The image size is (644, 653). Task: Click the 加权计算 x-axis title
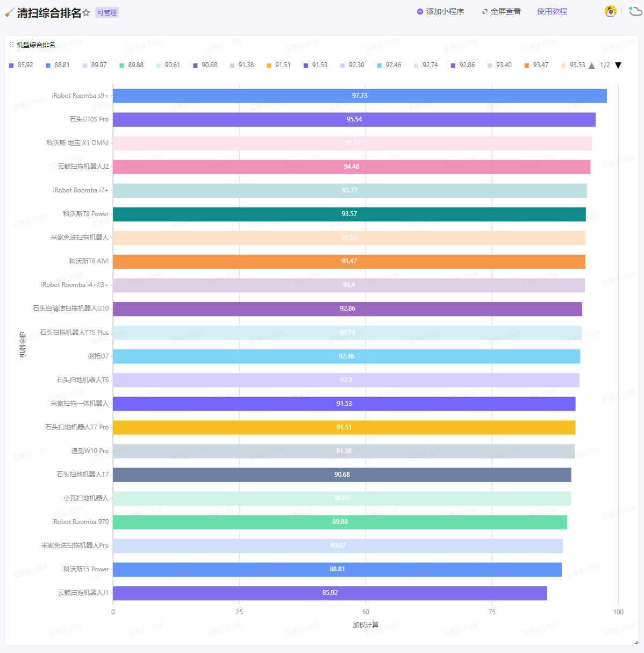click(x=366, y=625)
